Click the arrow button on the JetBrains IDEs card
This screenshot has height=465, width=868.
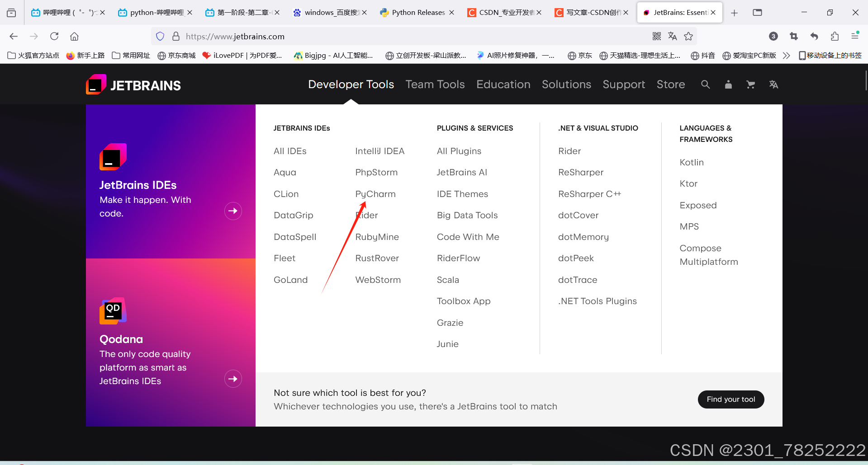point(233,211)
